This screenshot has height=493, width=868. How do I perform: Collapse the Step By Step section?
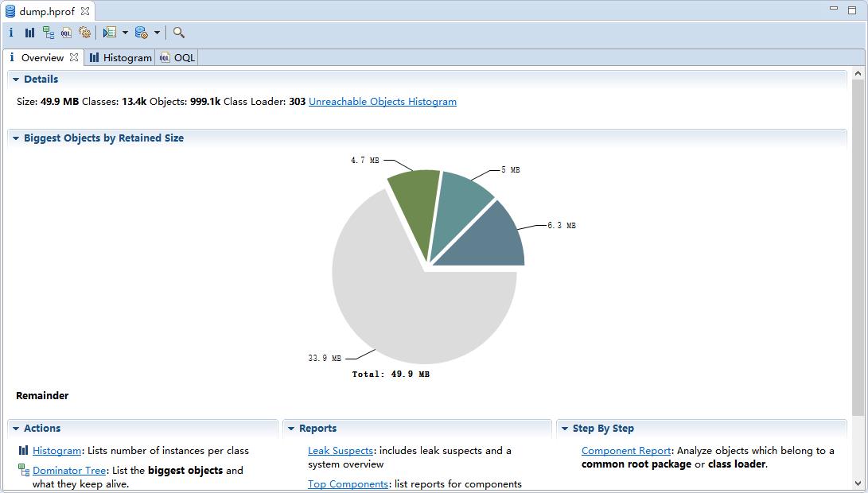pyautogui.click(x=565, y=429)
